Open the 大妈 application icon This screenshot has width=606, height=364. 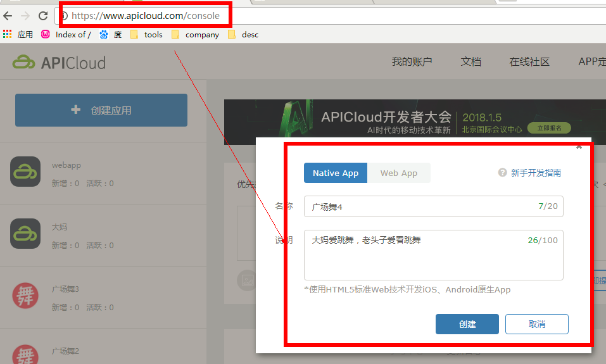pos(25,234)
